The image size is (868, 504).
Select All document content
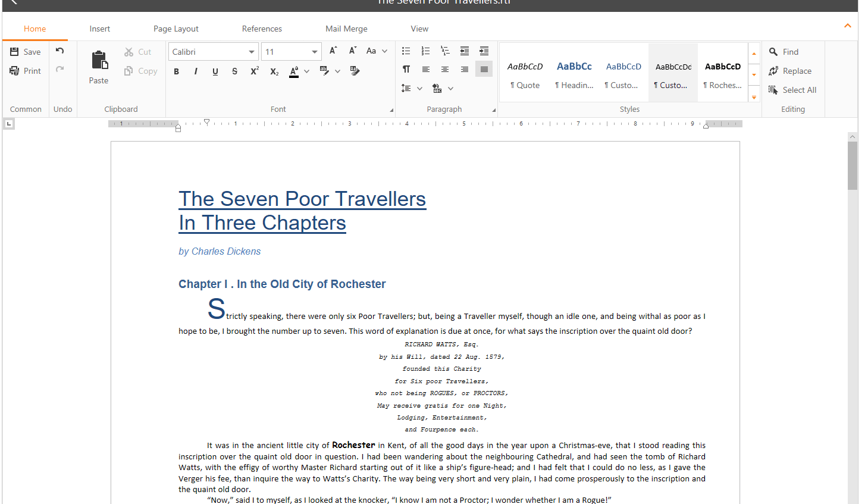click(x=792, y=90)
